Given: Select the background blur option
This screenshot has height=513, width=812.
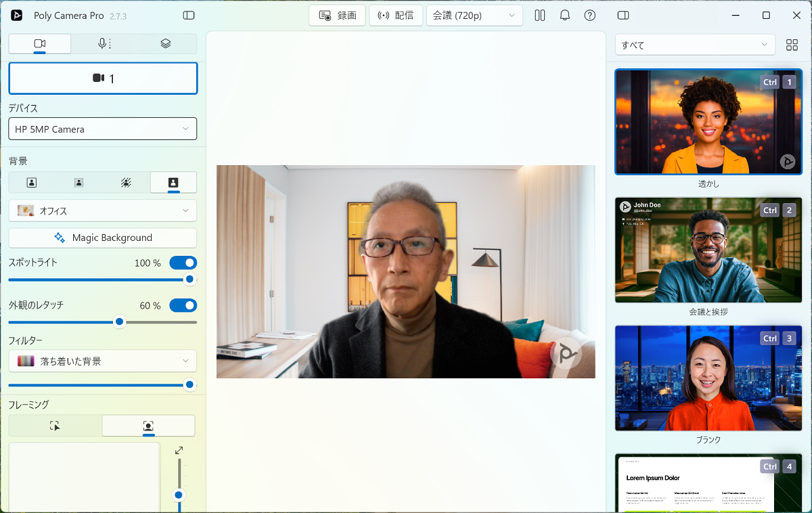Looking at the screenshot, I should click(x=79, y=183).
